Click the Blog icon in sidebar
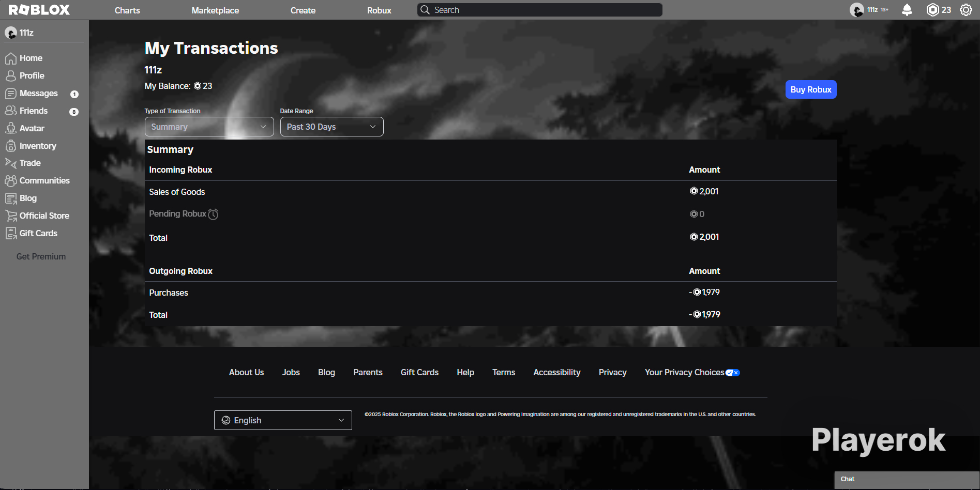The image size is (980, 490). click(11, 198)
